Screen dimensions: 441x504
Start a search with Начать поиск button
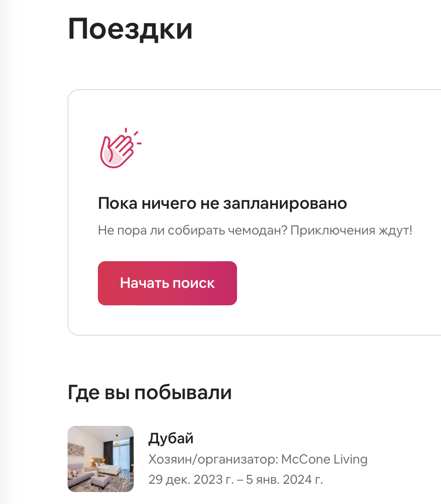[167, 283]
